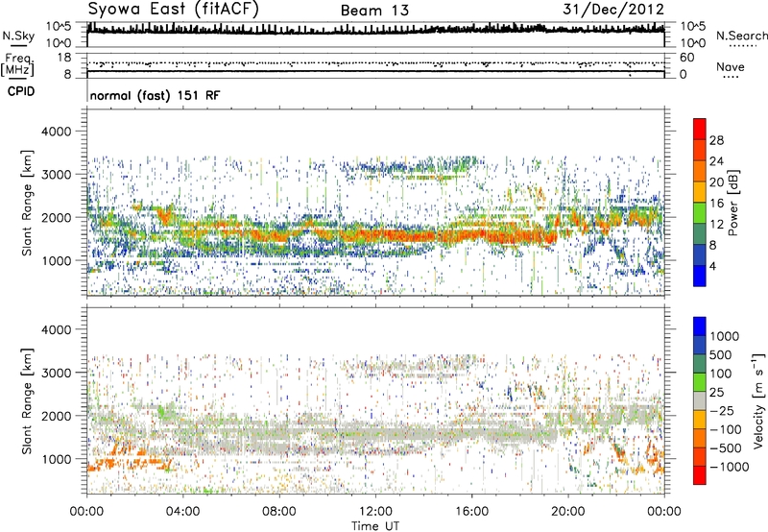Click Velocity colorbar tick '-25'
The height and width of the screenshot is (532, 768).
coord(724,410)
